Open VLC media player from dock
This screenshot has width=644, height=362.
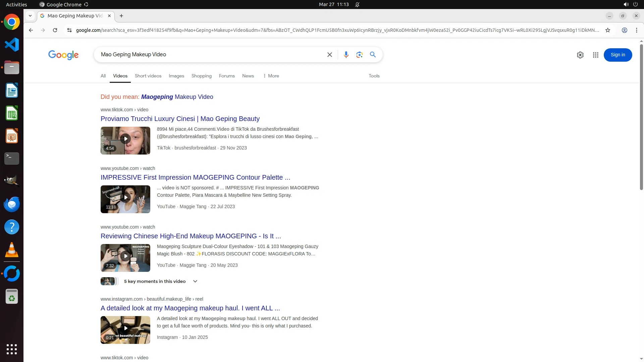[x=12, y=250]
